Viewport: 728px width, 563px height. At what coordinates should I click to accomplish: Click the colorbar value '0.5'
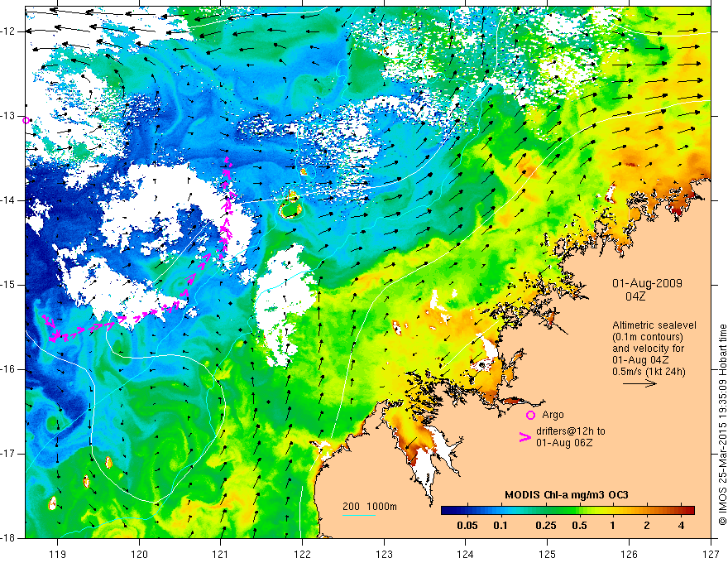pyautogui.click(x=579, y=526)
